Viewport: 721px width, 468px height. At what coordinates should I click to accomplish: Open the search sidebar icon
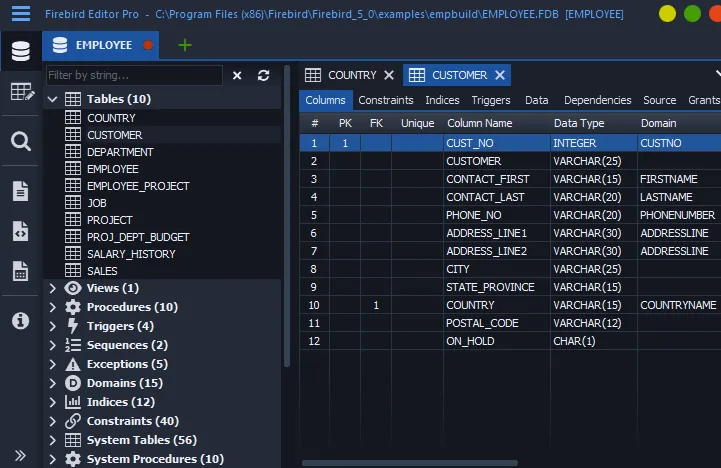(x=21, y=141)
